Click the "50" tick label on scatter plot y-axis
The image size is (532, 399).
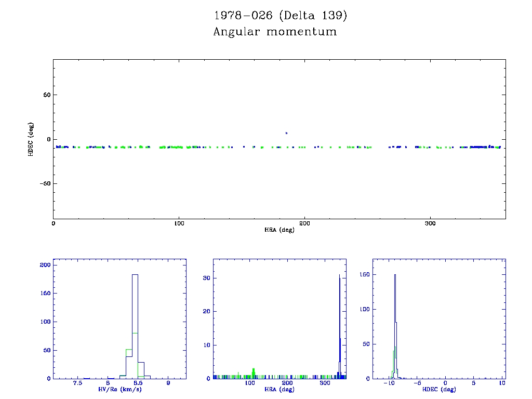[46, 95]
